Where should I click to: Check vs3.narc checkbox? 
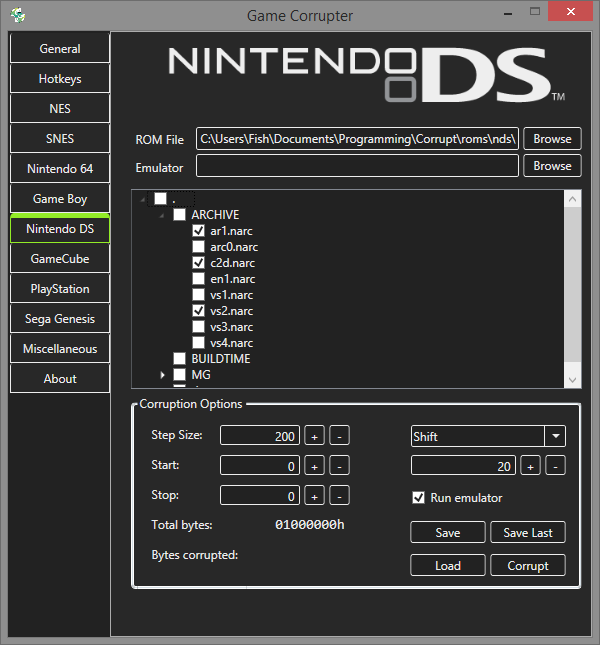coord(199,327)
